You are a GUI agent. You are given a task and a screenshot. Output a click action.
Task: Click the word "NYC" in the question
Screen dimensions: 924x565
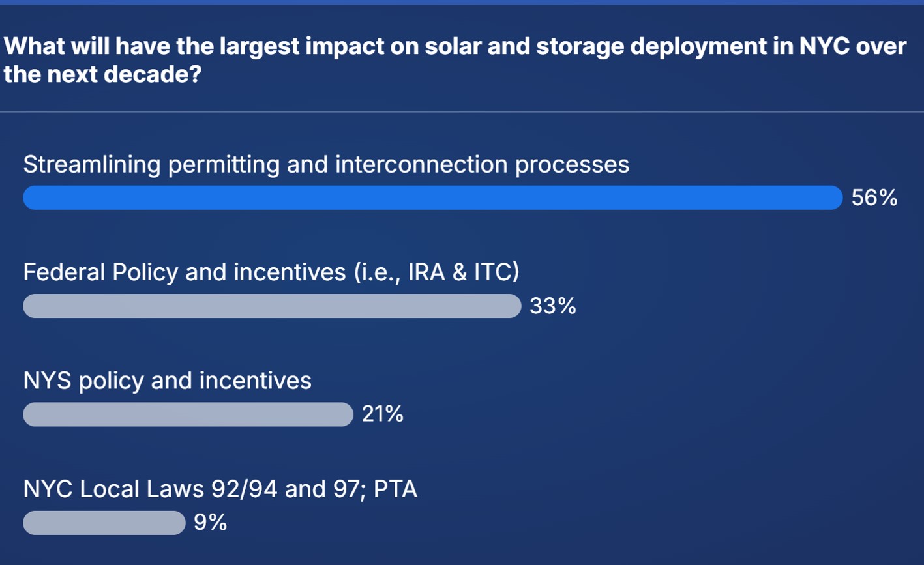pos(824,47)
